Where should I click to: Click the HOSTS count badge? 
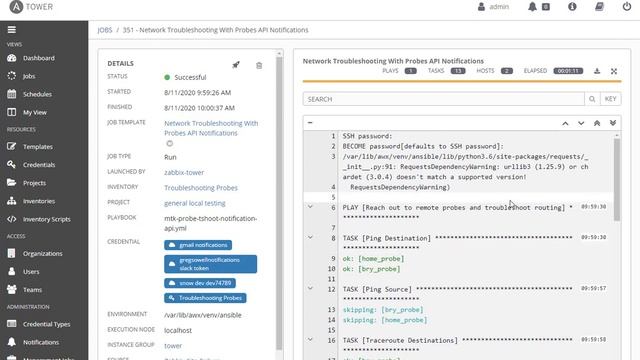coord(507,71)
